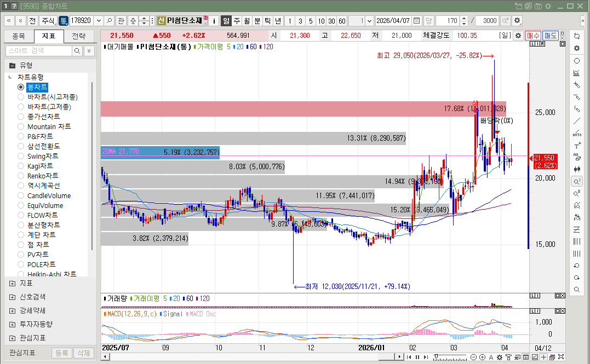Zoom out chart with minus circle icon
Image resolution: width=590 pixels, height=364 pixels.
pyautogui.click(x=474, y=357)
